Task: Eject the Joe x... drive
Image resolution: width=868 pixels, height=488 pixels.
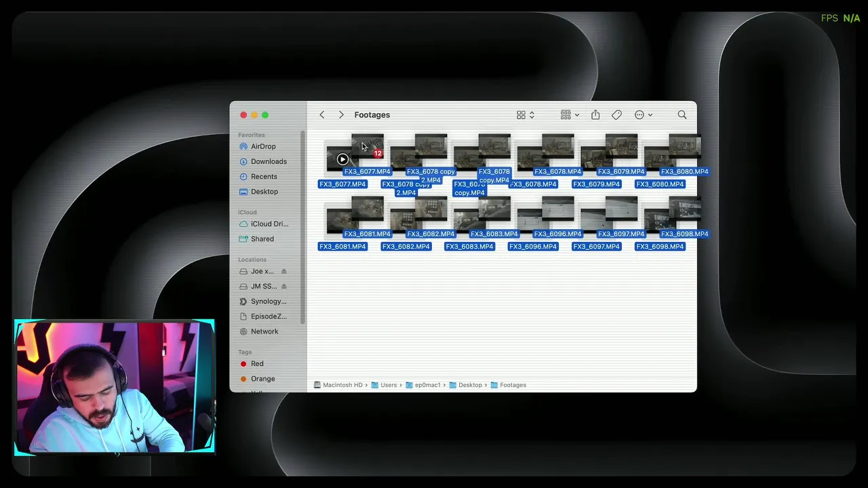Action: pos(283,271)
